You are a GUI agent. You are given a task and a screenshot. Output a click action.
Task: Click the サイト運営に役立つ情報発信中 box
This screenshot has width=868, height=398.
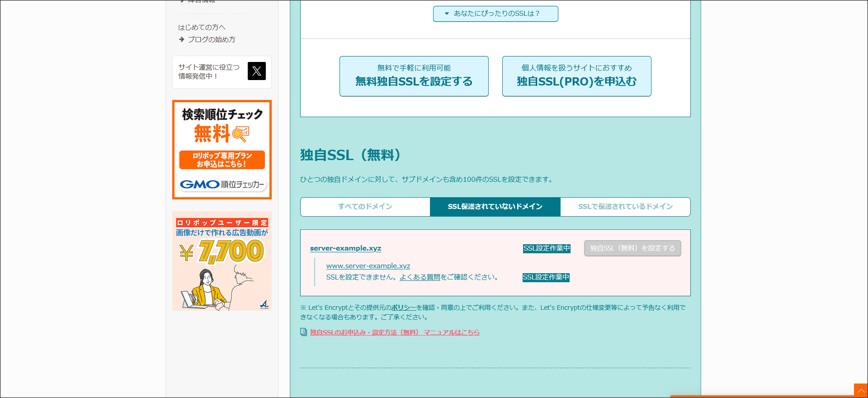tap(222, 72)
